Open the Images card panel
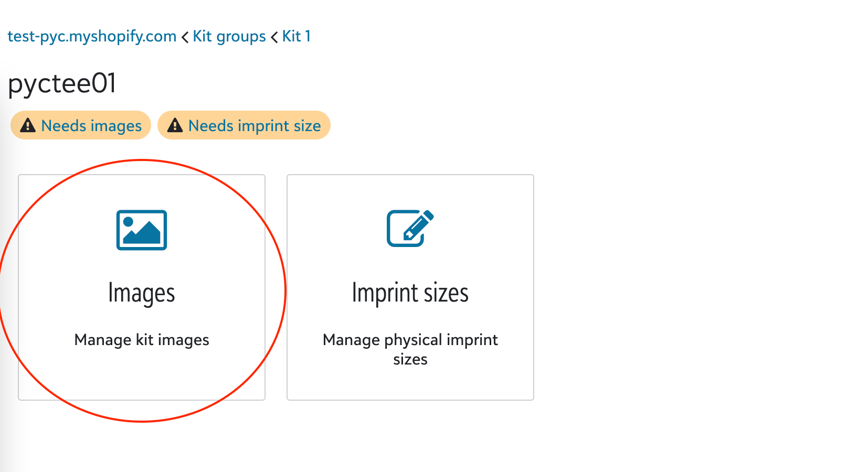 coord(142,287)
